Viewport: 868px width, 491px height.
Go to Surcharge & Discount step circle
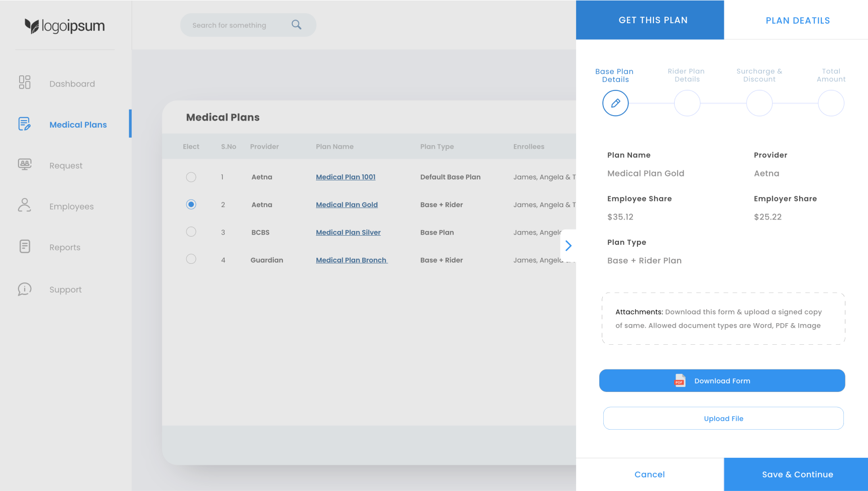click(759, 104)
